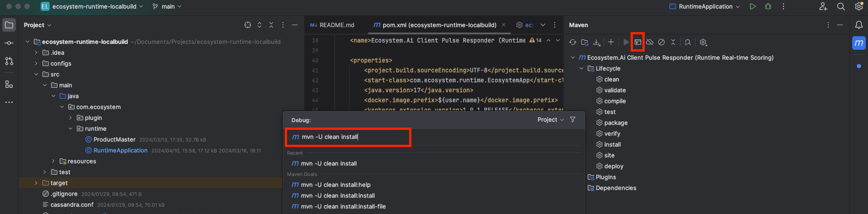Open Project panel options menu
The height and width of the screenshot is (214, 868).
click(283, 25)
